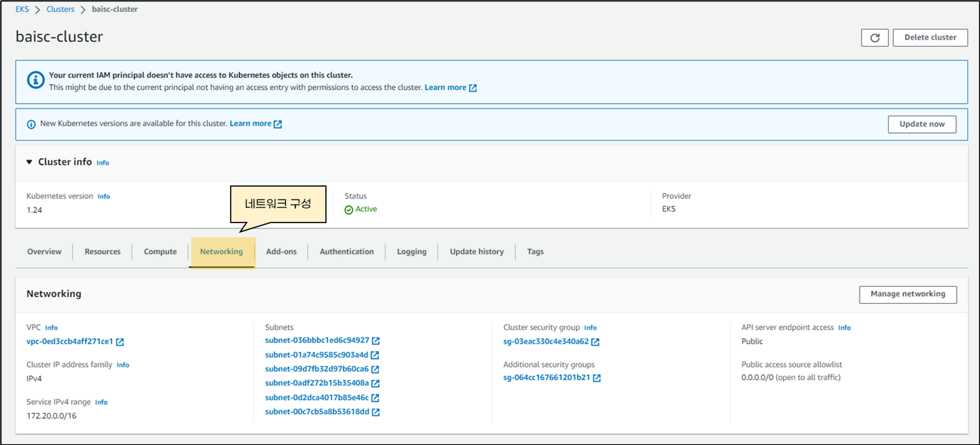The image size is (980, 445).
Task: Go to the Authentication tab
Action: pos(347,251)
